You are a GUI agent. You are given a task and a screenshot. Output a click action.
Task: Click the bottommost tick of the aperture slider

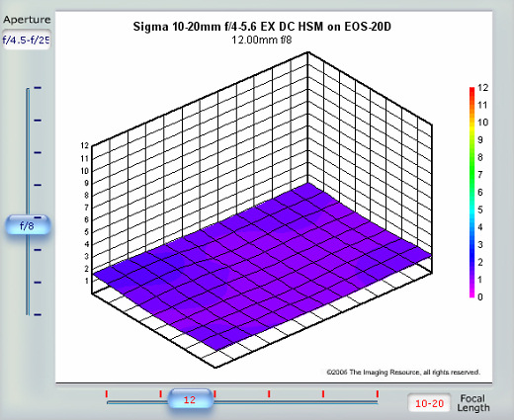38,314
